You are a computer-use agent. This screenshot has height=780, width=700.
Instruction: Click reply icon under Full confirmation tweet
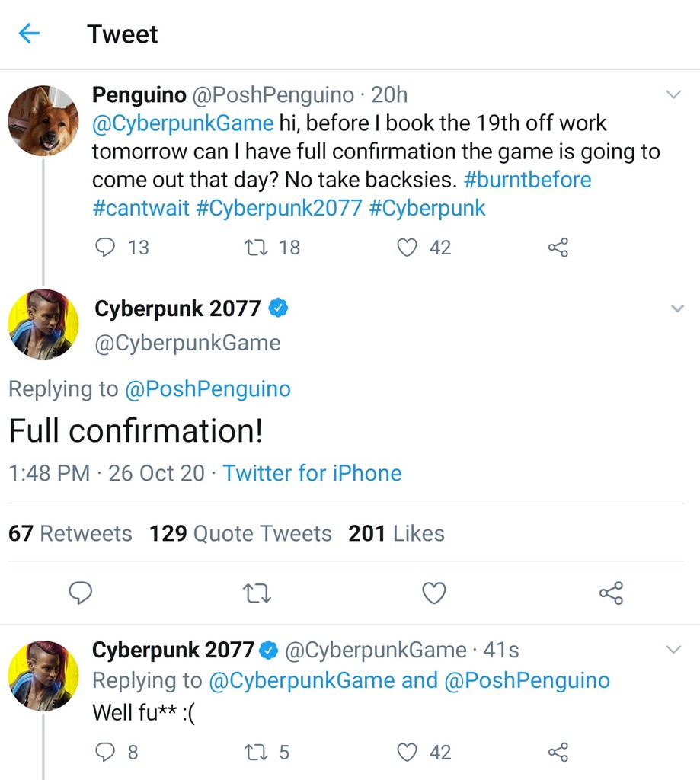(81, 593)
